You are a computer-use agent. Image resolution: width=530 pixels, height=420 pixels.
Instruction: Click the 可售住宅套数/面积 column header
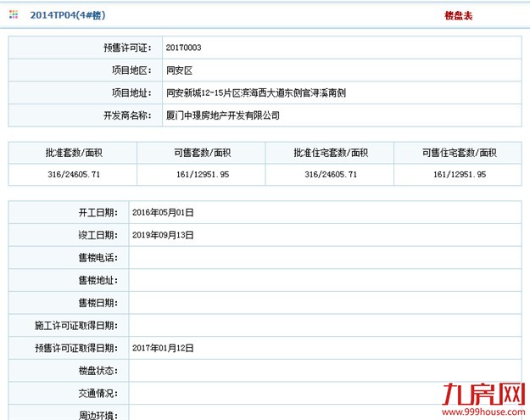(460, 153)
